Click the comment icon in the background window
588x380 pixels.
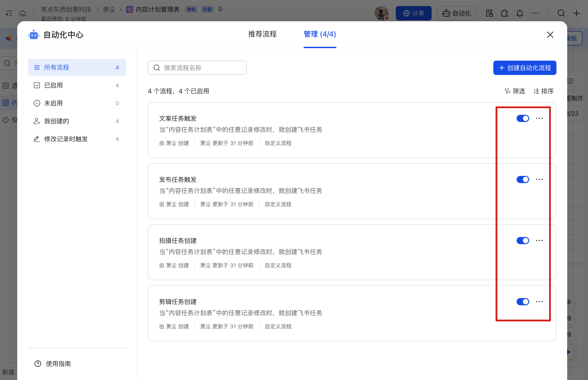click(x=570, y=81)
